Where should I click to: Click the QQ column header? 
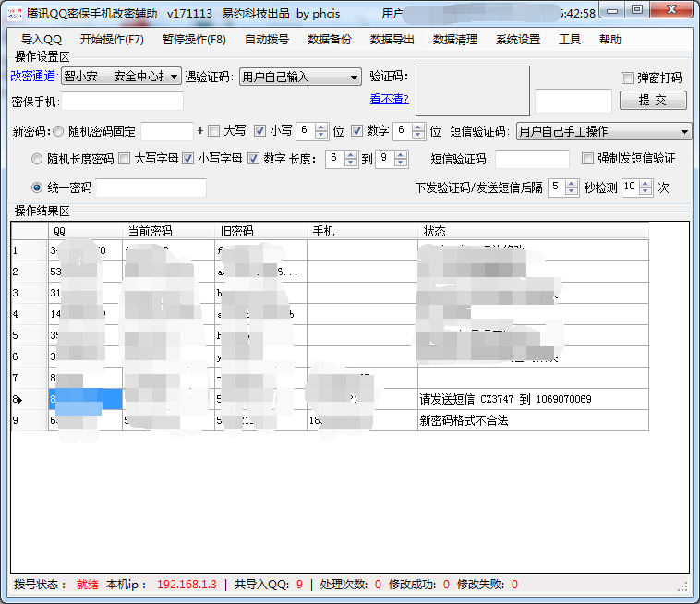85,231
